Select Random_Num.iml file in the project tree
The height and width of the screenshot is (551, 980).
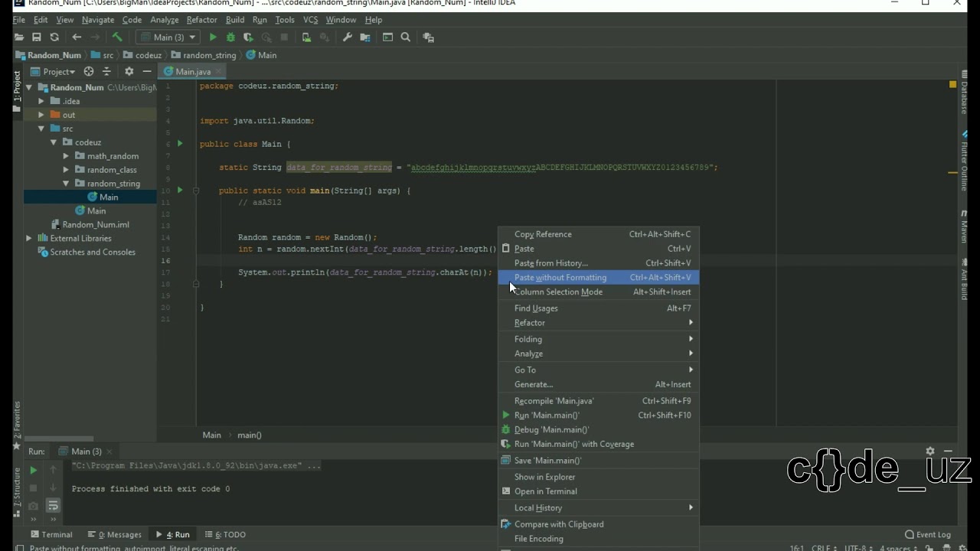click(x=96, y=225)
